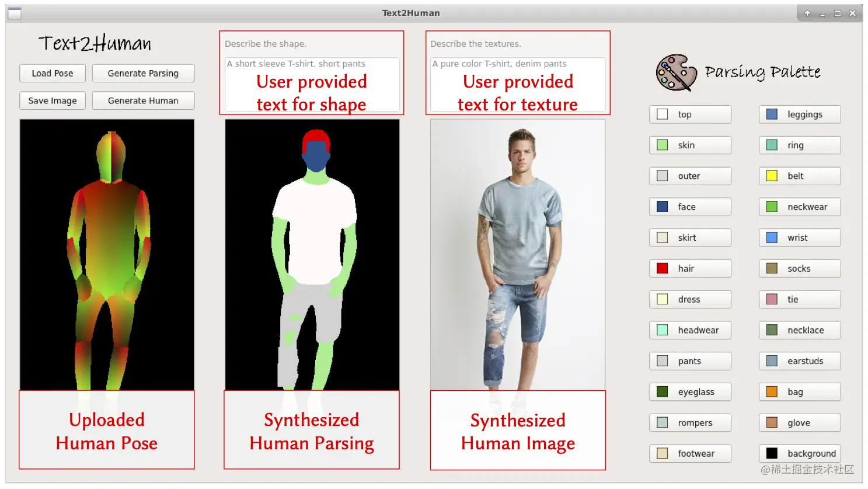868x489 pixels.
Task: Click the textures description text field
Action: pos(518,84)
